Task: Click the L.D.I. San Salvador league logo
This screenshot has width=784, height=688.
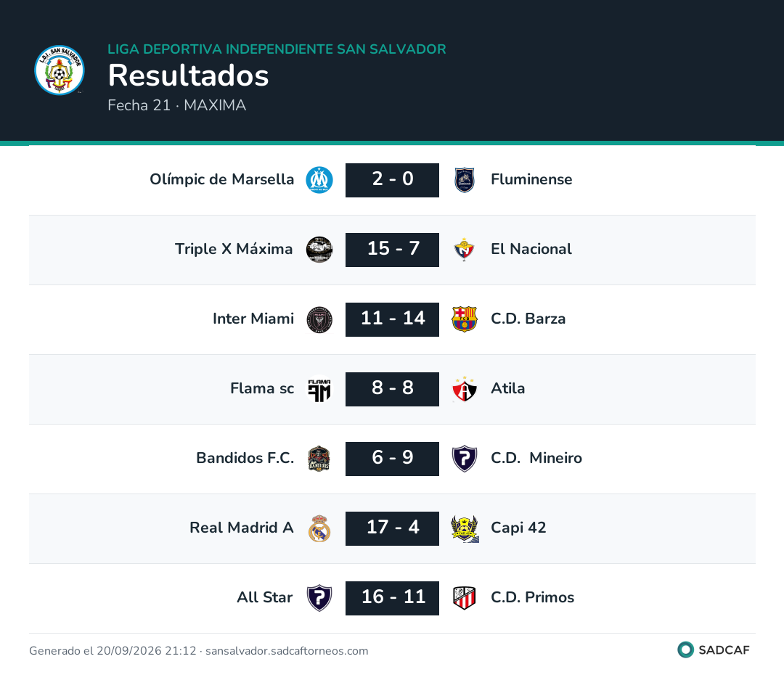Action: (x=60, y=70)
